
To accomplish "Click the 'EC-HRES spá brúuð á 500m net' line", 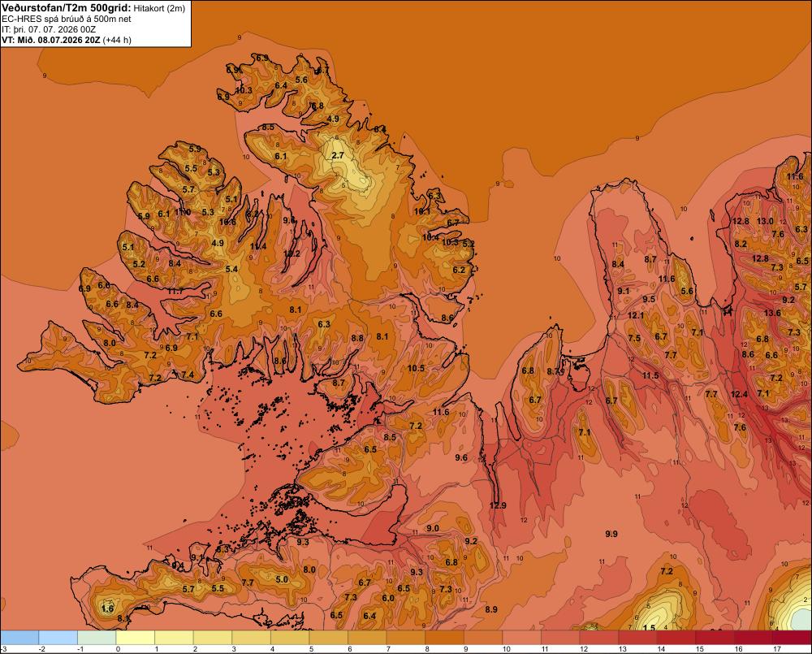I will pyautogui.click(x=67, y=19).
